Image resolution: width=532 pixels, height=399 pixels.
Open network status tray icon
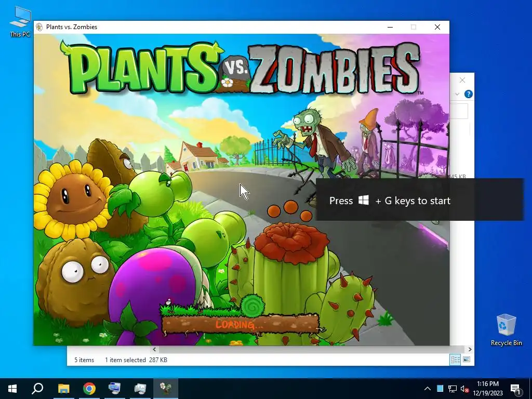point(453,389)
